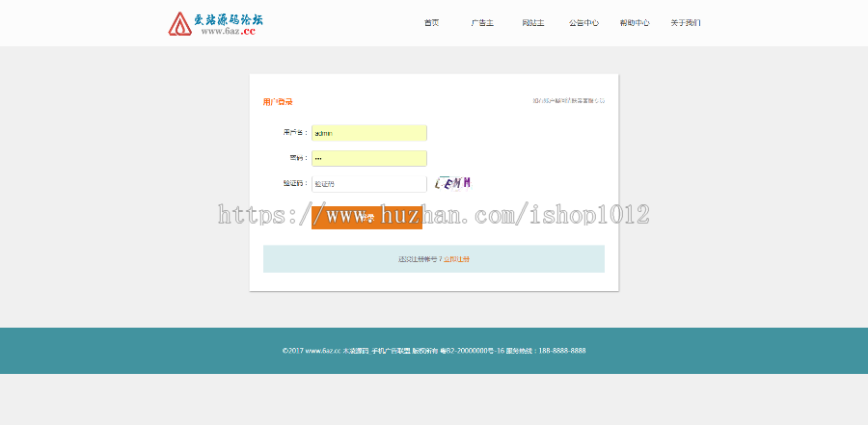The image size is (868, 425).
Task: Click the www.6az.cc logo text
Action: (228, 31)
